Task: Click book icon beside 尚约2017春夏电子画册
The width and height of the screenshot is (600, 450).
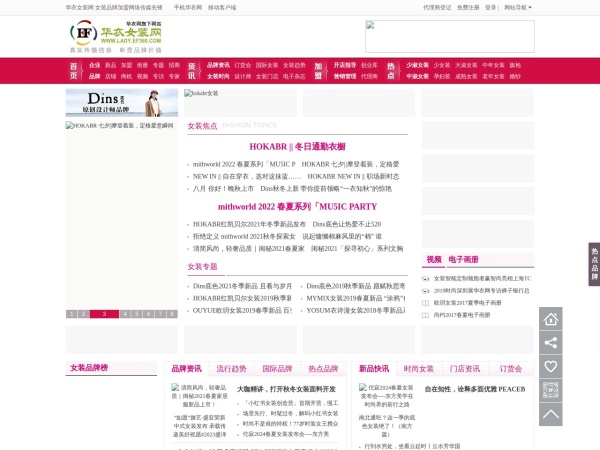Action: tap(425, 315)
